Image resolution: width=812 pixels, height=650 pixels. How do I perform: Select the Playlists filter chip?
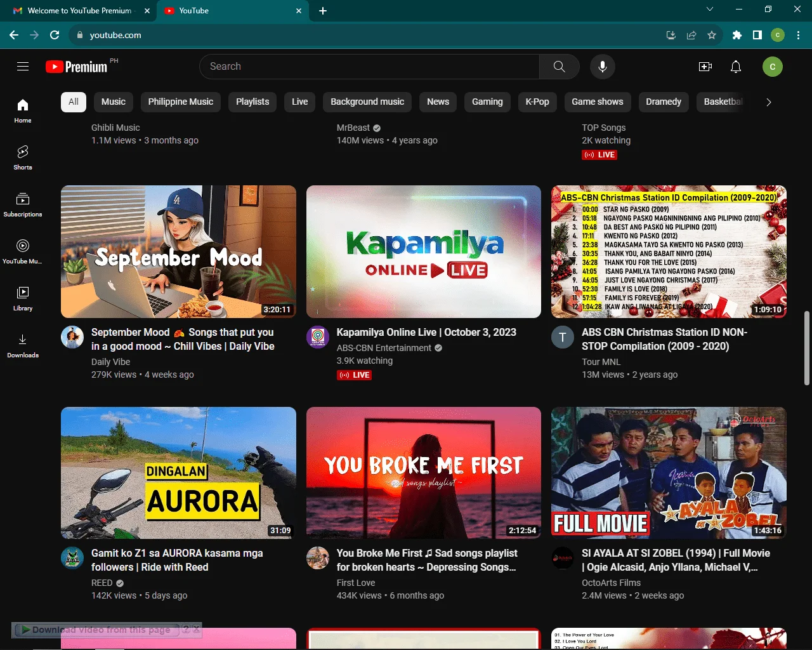(x=252, y=102)
